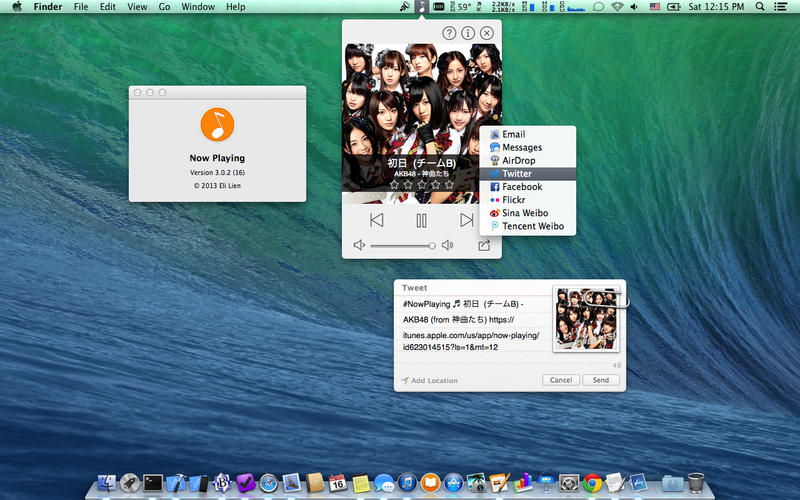Select Flickr in the share menu

528,200
